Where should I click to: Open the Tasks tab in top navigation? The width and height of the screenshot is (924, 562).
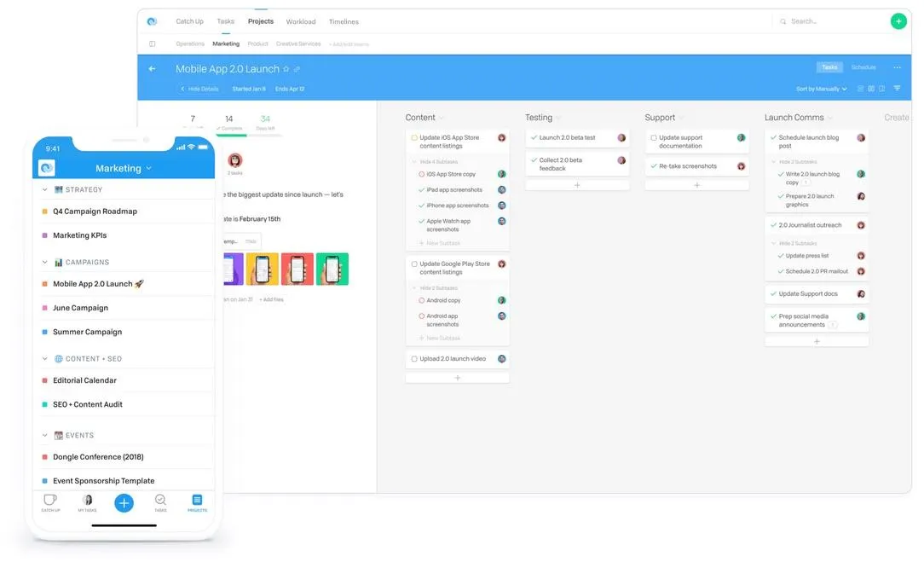point(226,21)
